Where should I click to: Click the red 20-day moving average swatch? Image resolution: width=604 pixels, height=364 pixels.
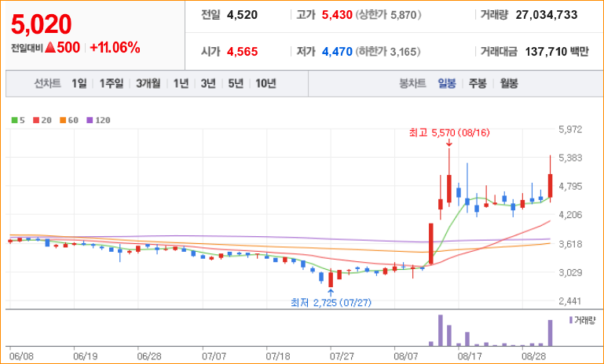pos(36,121)
